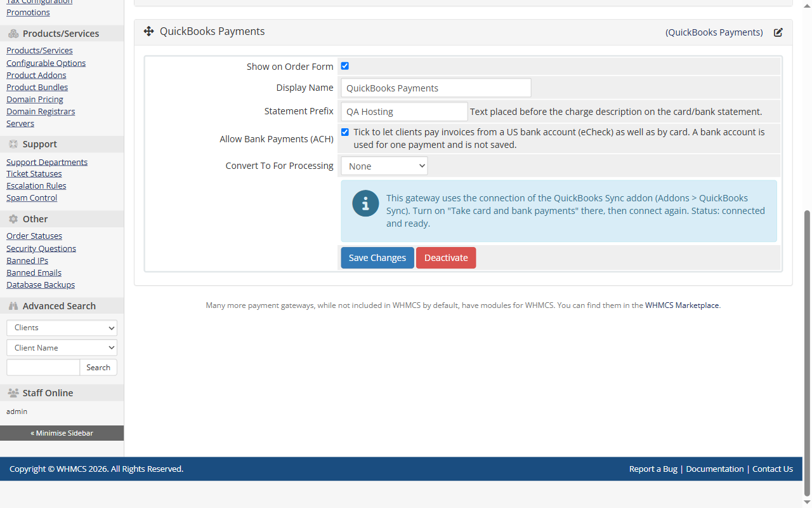Viewport: 812px width, 508px height.
Task: Open the Clients search type dropdown
Action: point(62,328)
